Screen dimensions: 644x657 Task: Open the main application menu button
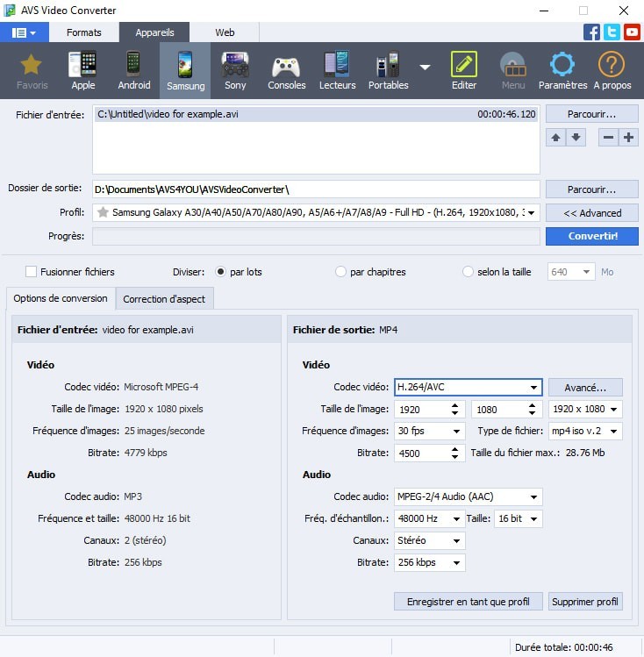25,32
